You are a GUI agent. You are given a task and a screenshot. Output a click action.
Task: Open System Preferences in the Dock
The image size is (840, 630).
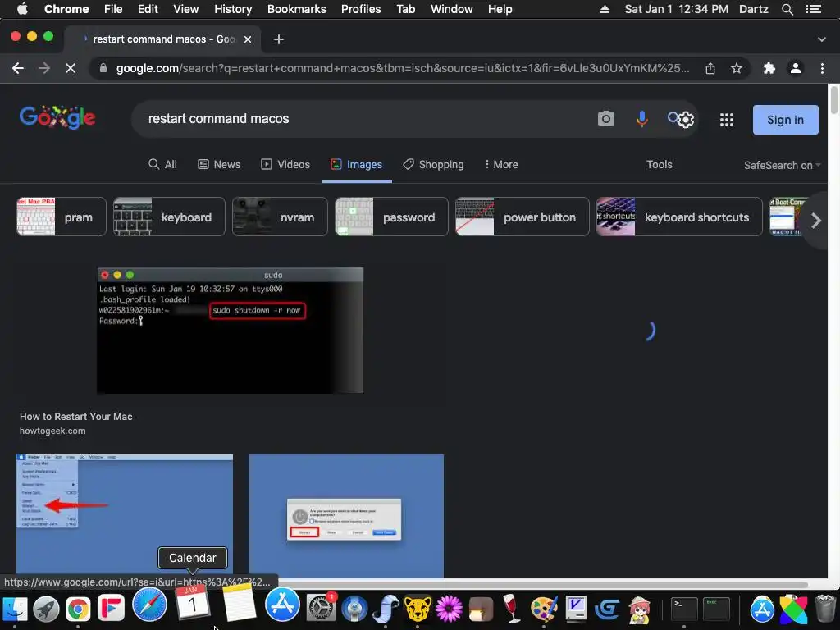tap(322, 608)
